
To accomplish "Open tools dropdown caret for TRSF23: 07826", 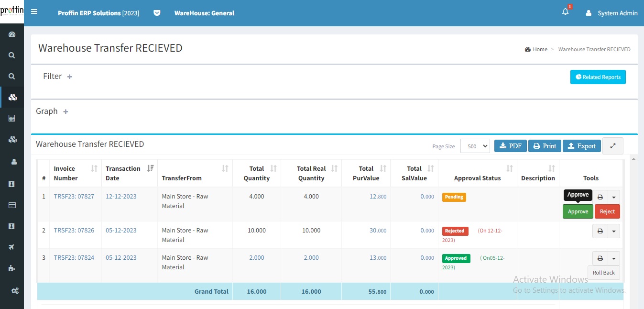I will [614, 231].
